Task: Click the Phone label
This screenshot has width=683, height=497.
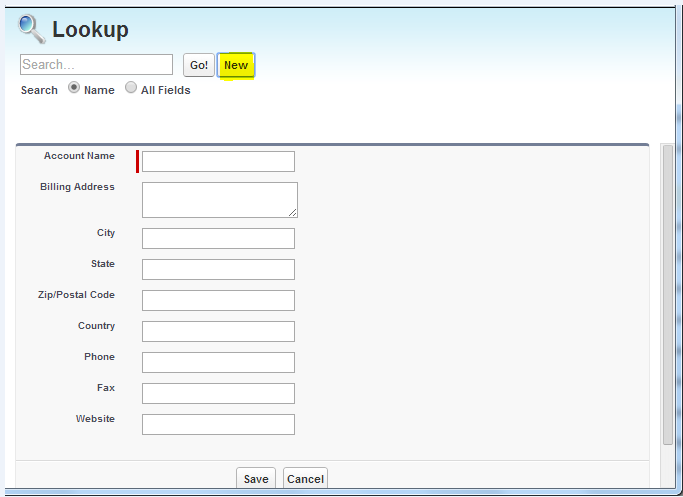Action: point(99,356)
